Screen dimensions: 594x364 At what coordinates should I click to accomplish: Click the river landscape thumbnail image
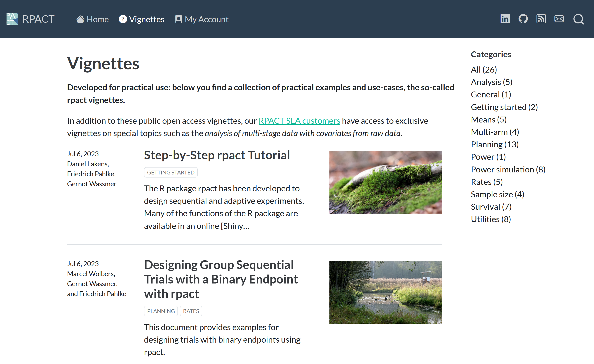386,292
